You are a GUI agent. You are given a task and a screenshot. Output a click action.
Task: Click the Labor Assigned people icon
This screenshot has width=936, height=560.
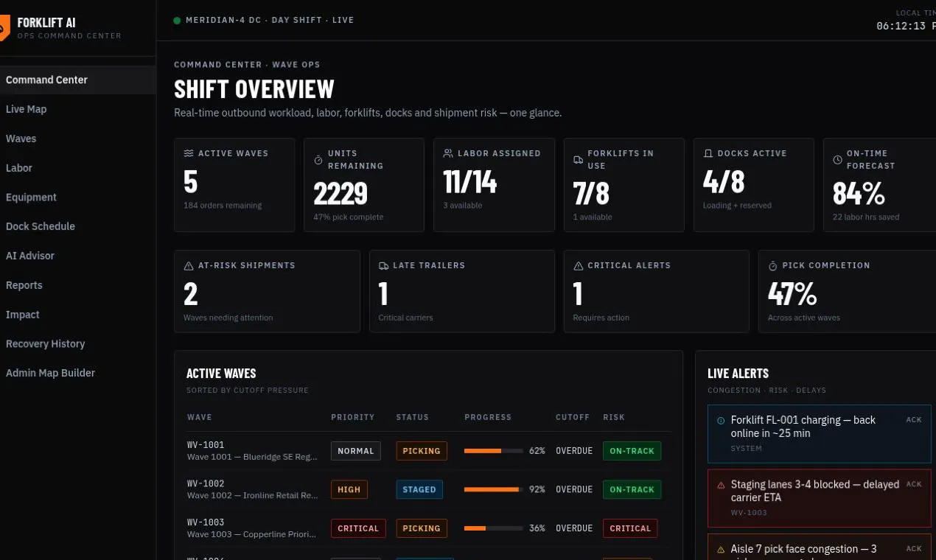[x=448, y=153]
